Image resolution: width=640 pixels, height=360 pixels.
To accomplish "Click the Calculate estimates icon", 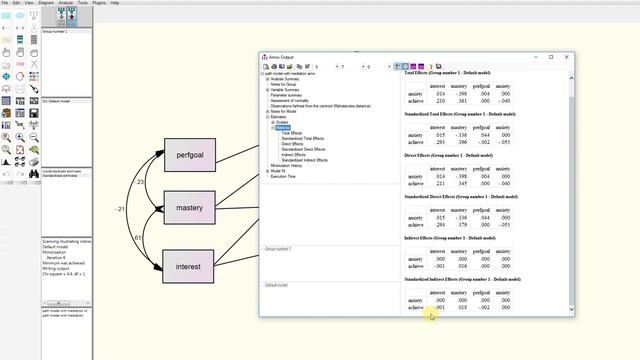I will [x=34, y=101].
